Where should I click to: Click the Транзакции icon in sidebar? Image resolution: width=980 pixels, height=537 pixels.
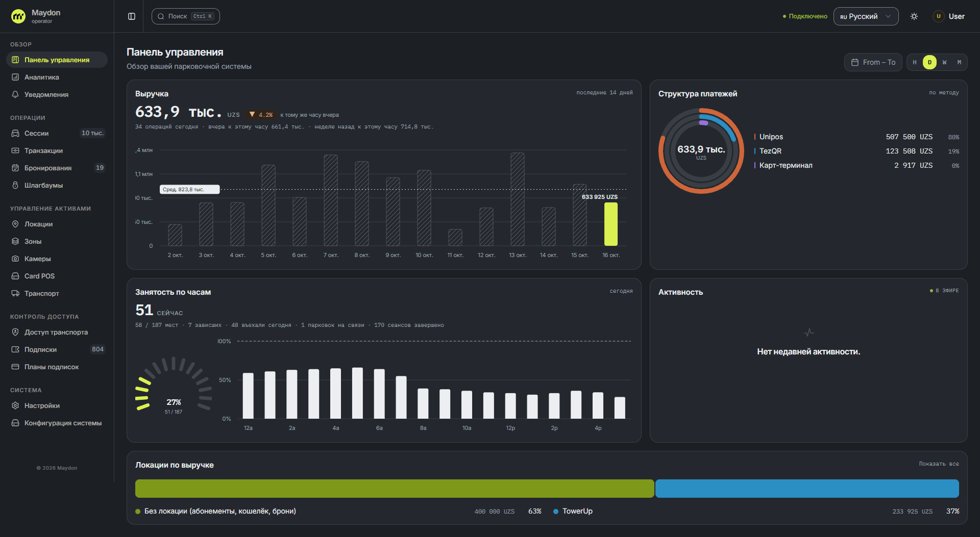pyautogui.click(x=15, y=150)
